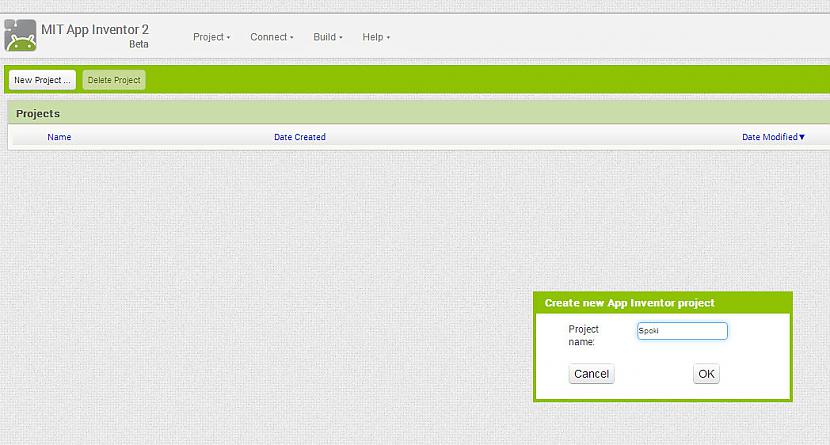Screen dimensions: 830x445
Task: Confirm new project with OK
Action: (706, 374)
